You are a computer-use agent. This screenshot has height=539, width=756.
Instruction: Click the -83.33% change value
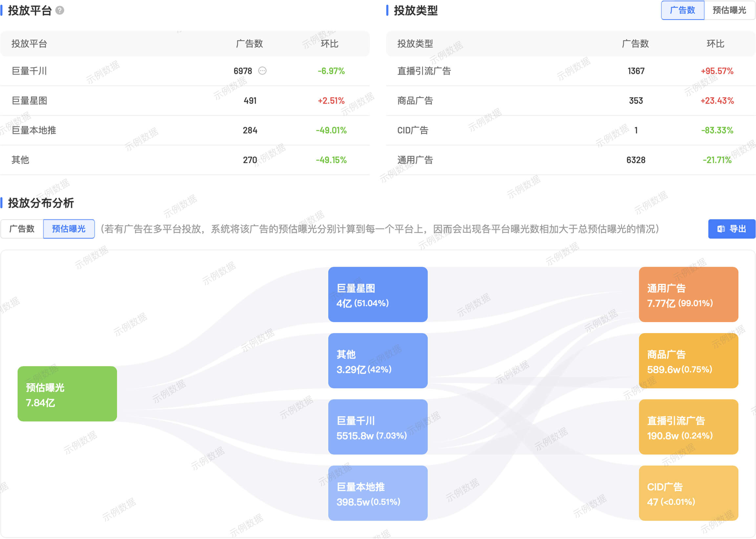(717, 130)
